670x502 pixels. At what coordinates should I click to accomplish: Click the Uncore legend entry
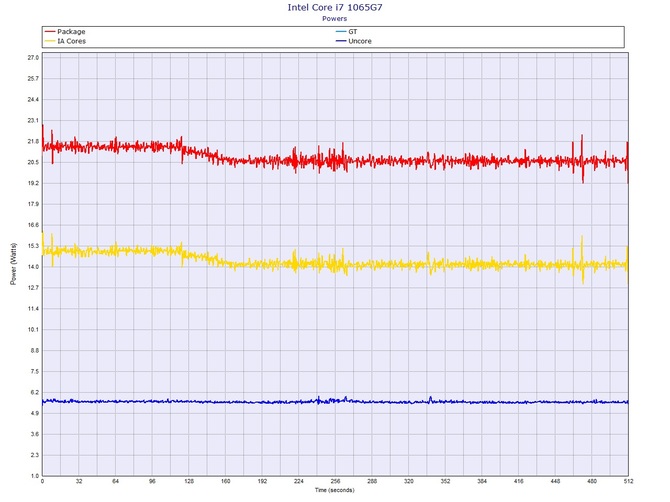pos(354,41)
